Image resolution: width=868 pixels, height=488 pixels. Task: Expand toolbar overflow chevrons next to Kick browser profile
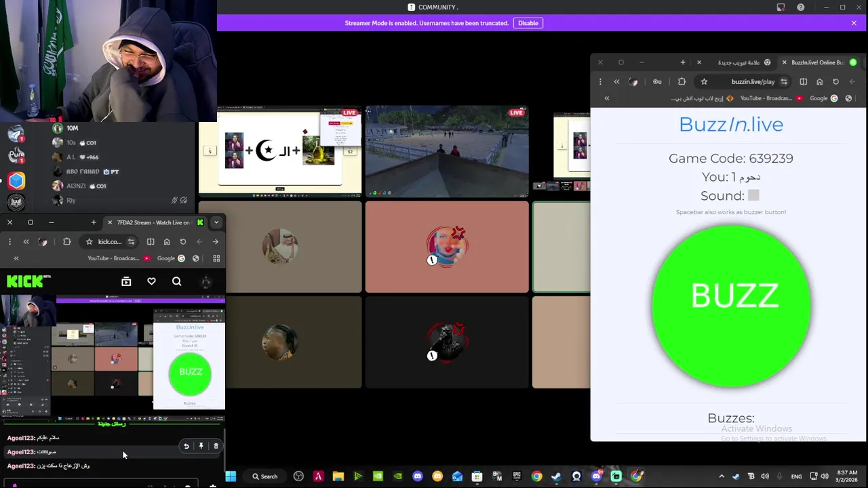pos(26,241)
